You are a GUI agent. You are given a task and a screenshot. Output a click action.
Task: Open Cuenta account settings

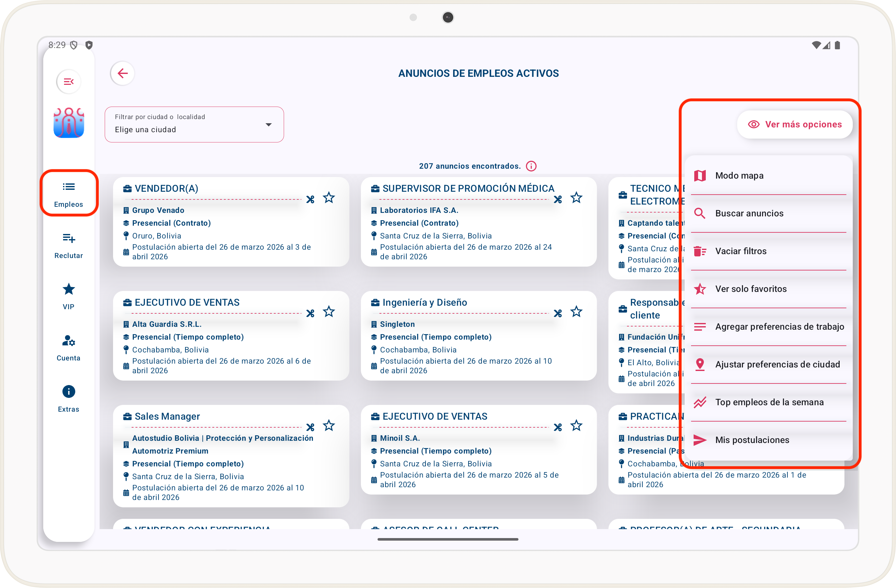(x=69, y=347)
